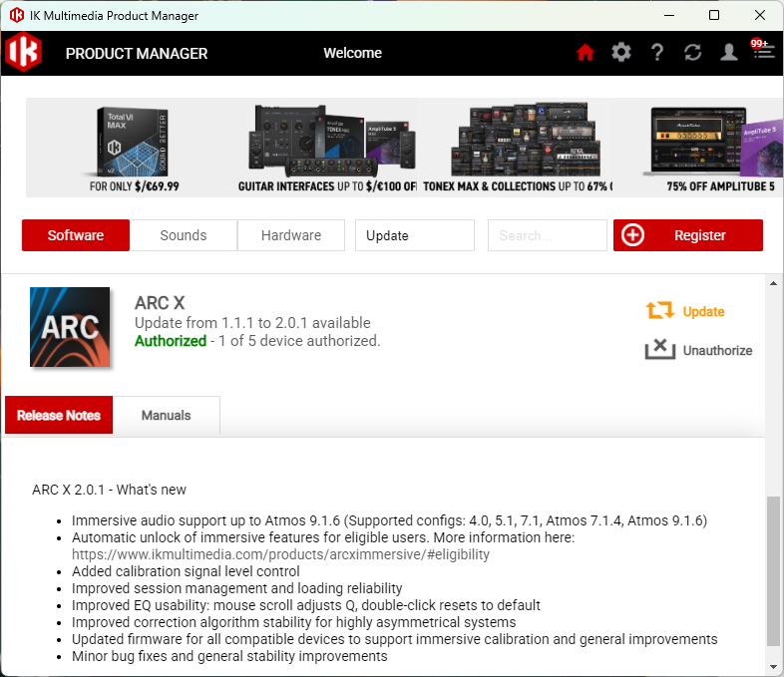Refresh the product list with the sync arrows icon
This screenshot has width=784, height=677.
[693, 53]
